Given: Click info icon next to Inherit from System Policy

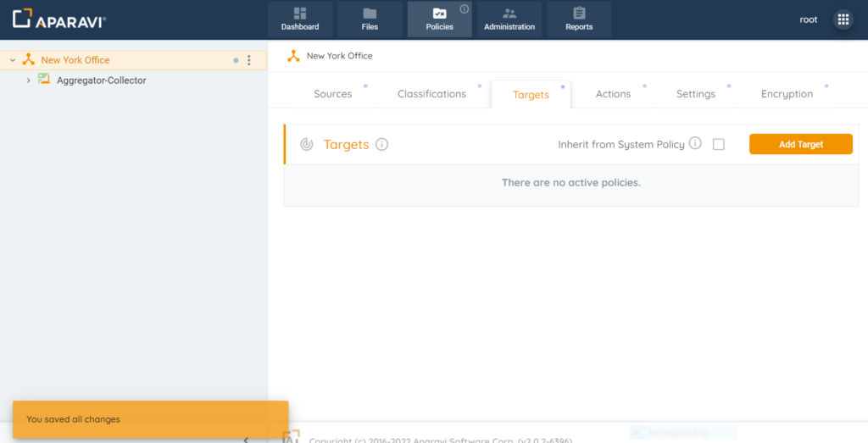Looking at the screenshot, I should [x=695, y=144].
